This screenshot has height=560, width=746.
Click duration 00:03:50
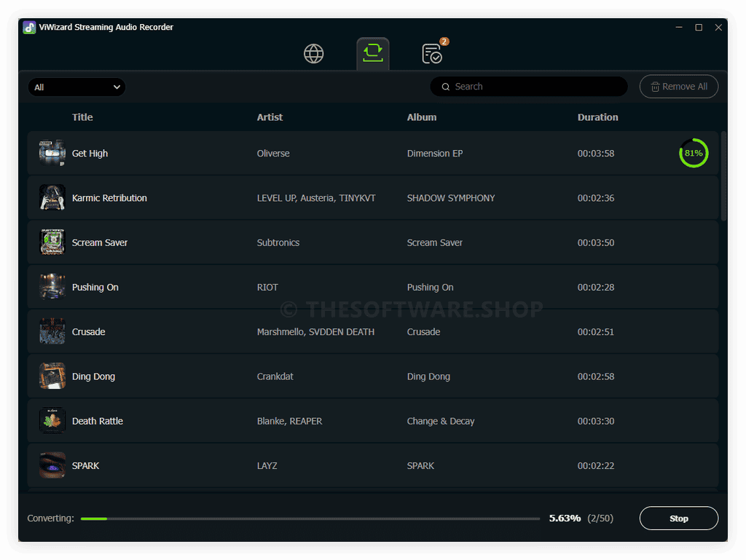pos(596,242)
